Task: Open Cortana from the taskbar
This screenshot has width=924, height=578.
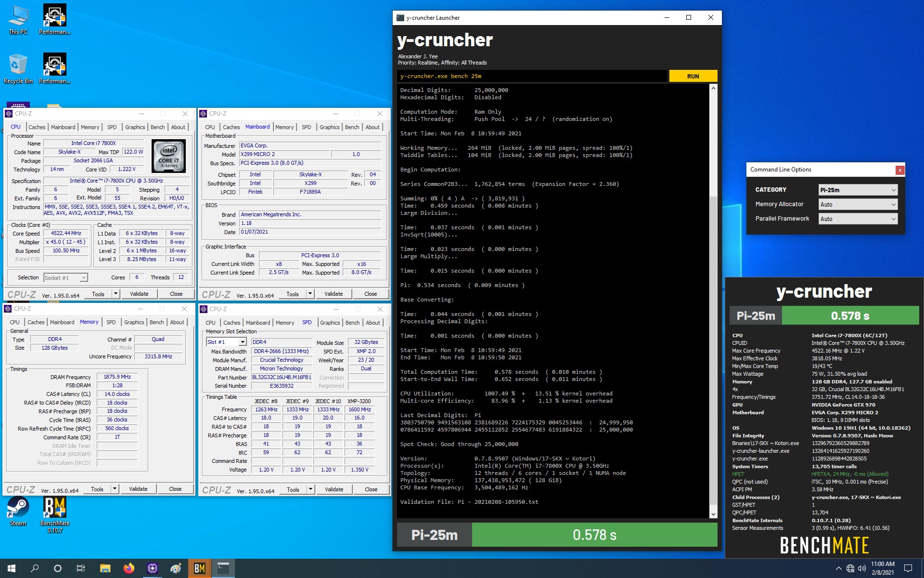Action: (58, 568)
